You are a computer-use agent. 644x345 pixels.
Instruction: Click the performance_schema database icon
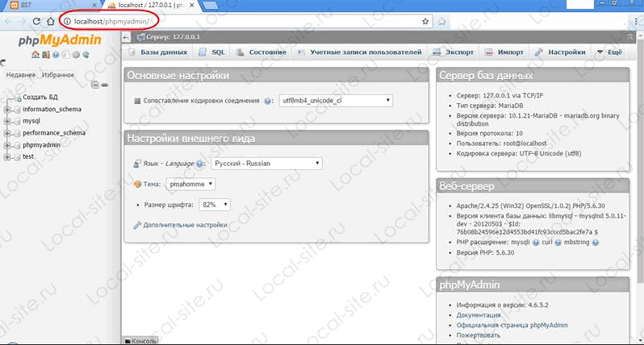[x=17, y=133]
